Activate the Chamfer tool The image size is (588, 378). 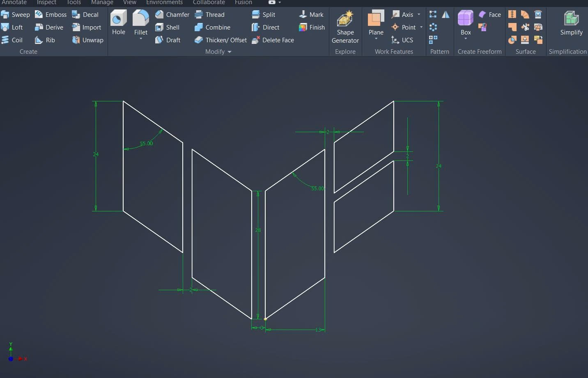(172, 15)
